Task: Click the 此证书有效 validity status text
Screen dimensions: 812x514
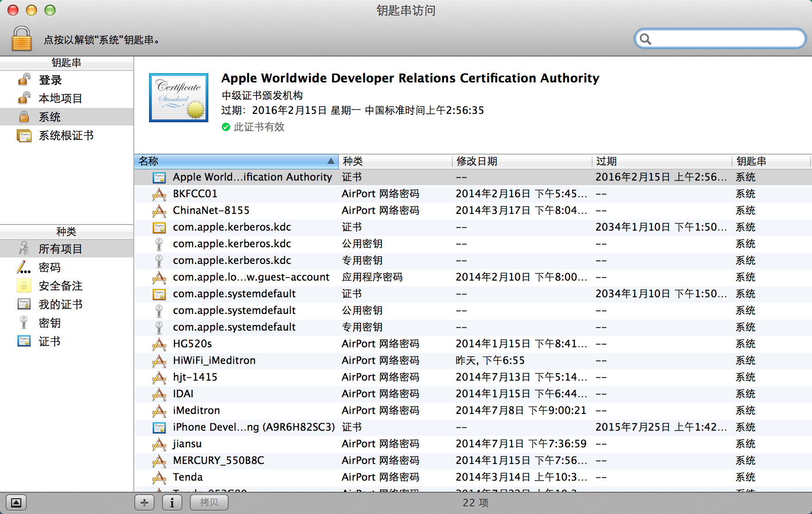Action: tap(259, 127)
